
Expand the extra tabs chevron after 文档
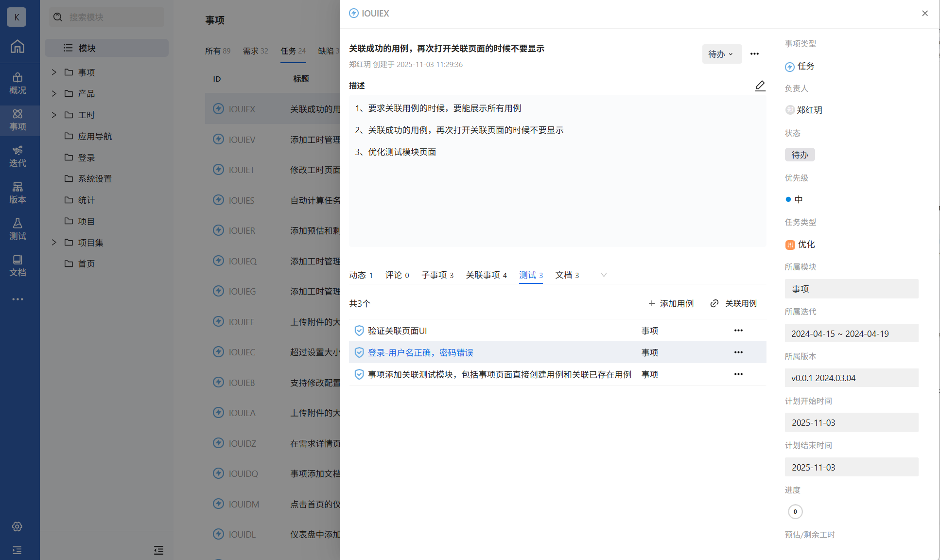pyautogui.click(x=604, y=275)
